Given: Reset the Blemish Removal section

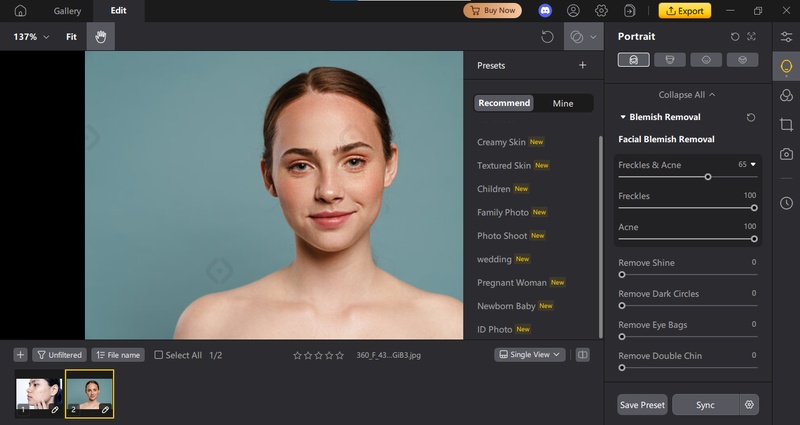Looking at the screenshot, I should click(751, 117).
